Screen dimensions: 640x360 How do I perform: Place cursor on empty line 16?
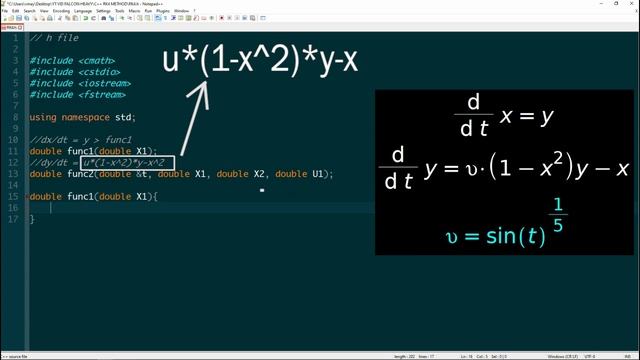click(x=202, y=208)
